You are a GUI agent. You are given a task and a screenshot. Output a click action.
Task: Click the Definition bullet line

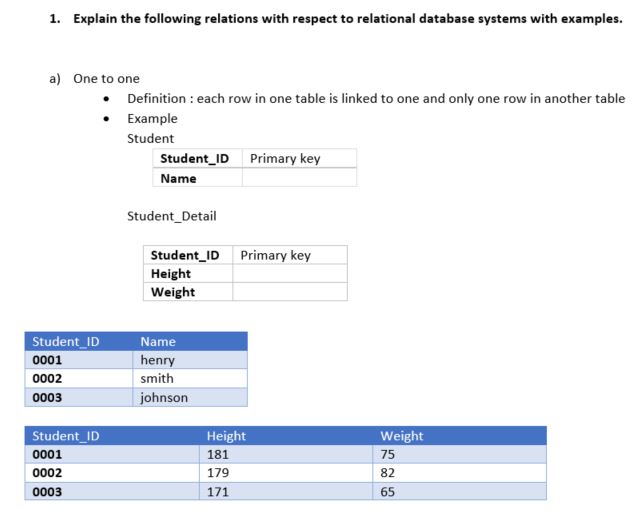pos(375,98)
